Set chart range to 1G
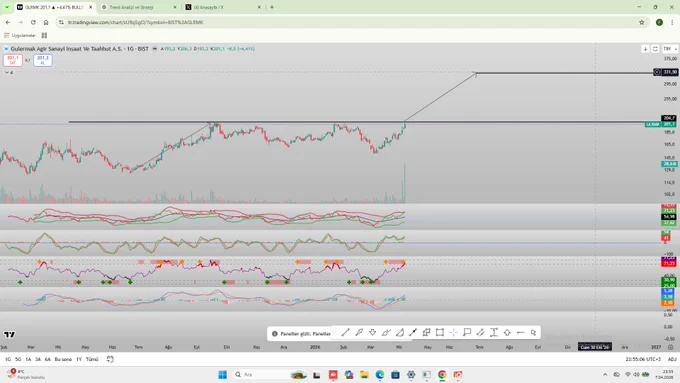The height and width of the screenshot is (383, 680). coord(8,359)
